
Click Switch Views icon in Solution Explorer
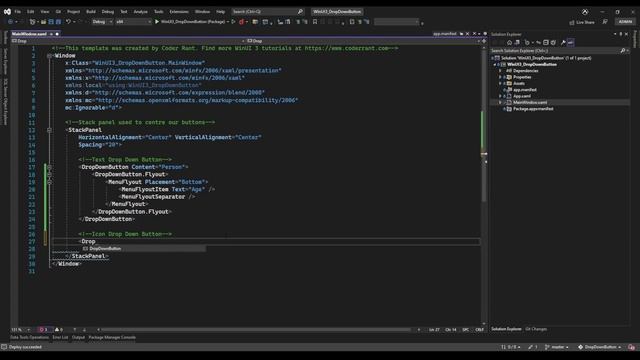coord(517,42)
